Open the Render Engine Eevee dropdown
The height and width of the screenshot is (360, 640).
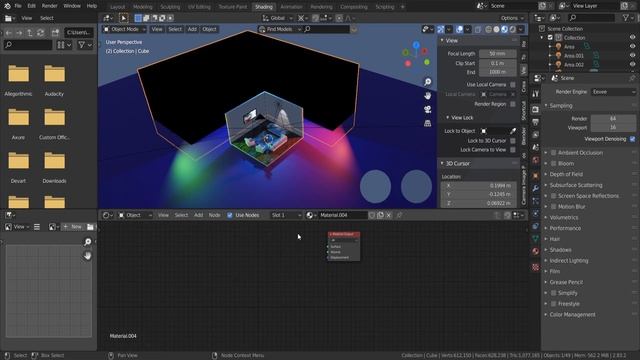coord(613,92)
